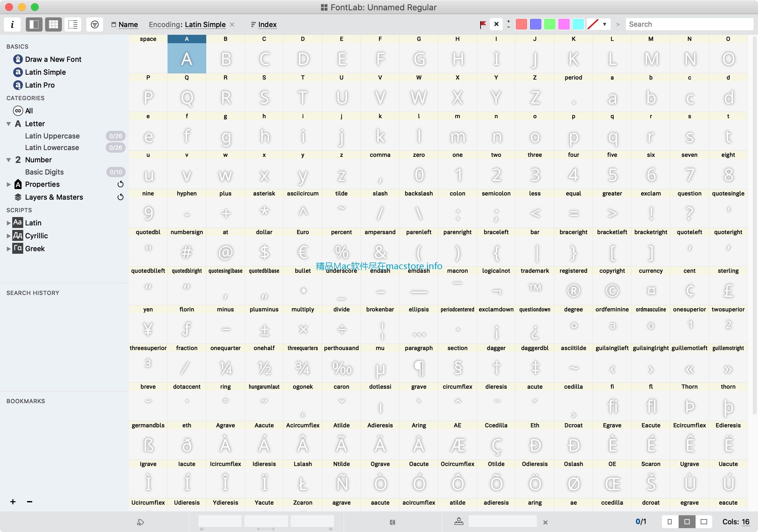This screenshot has height=532, width=758.
Task: Select Draw a New Font
Action: click(53, 59)
